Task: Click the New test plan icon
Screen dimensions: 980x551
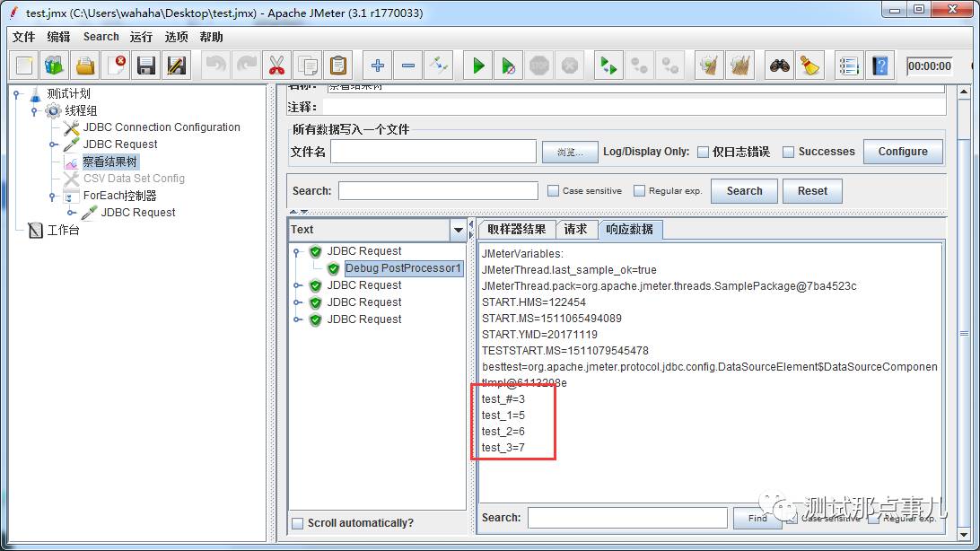Action: point(24,66)
